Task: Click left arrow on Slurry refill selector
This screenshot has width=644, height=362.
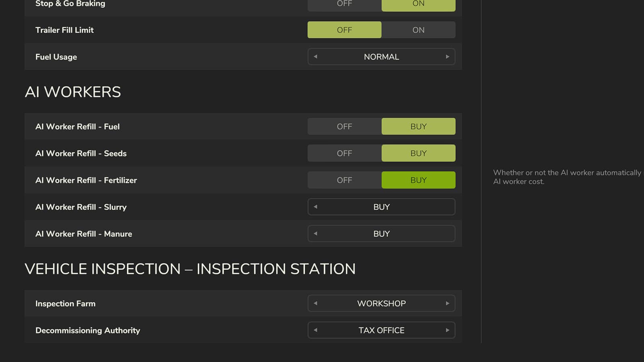Action: coord(316,207)
